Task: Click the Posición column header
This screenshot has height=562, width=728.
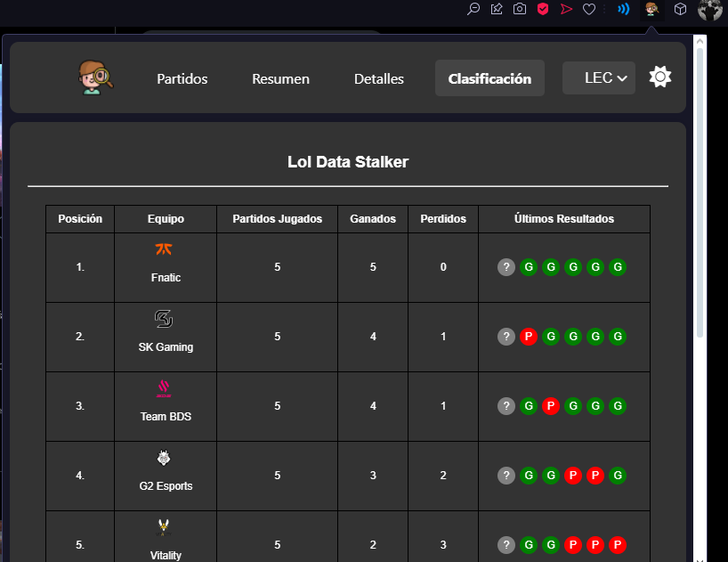Action: pyautogui.click(x=80, y=219)
